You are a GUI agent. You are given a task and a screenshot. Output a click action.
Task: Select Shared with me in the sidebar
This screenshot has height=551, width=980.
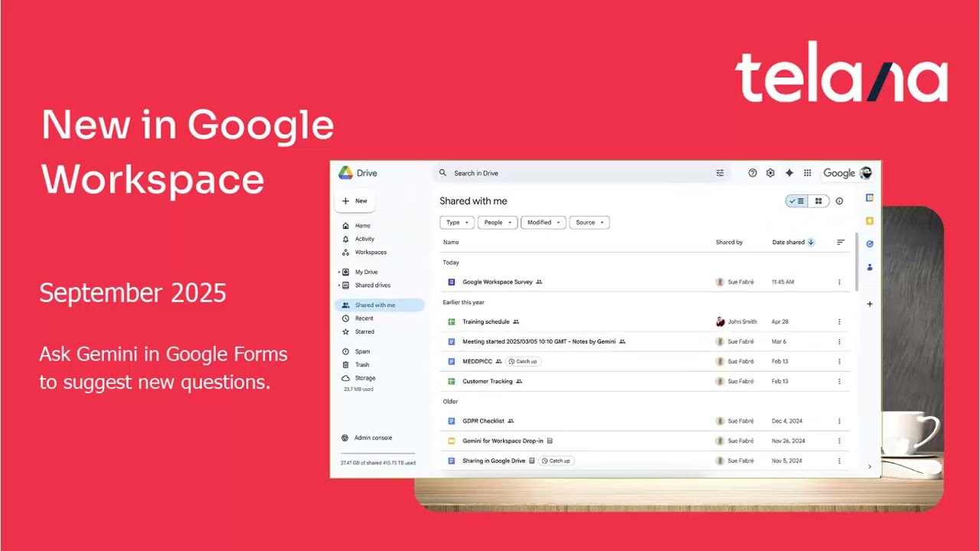coord(379,305)
